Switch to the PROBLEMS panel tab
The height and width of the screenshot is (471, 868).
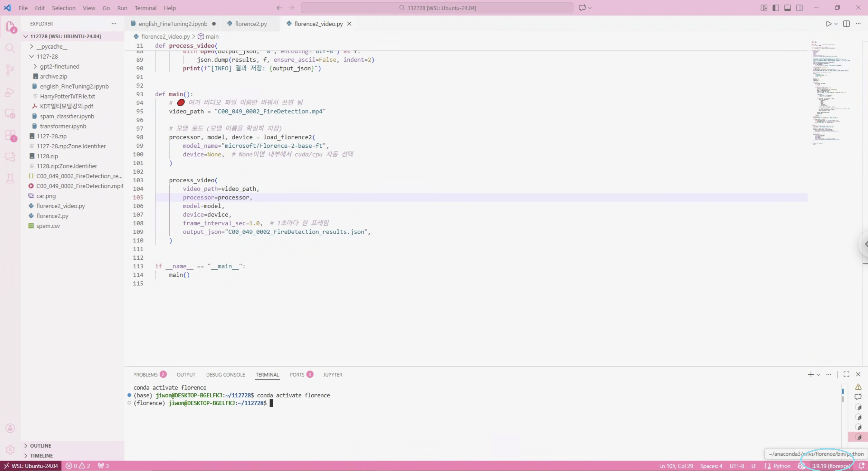[145, 375]
